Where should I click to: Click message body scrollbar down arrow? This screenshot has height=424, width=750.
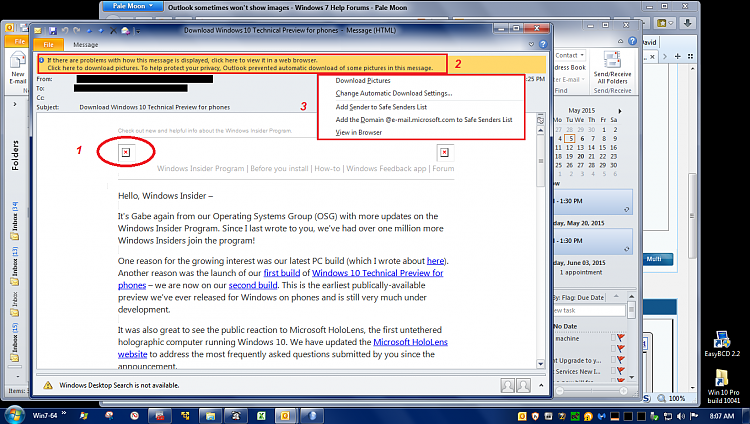(x=540, y=364)
